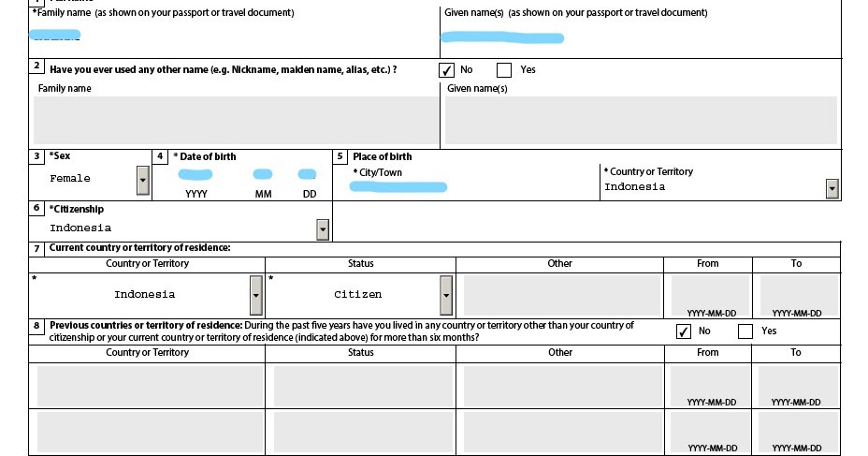This screenshot has height=456, width=868.
Task: Click the 'Date of birth' label
Action: (x=208, y=156)
